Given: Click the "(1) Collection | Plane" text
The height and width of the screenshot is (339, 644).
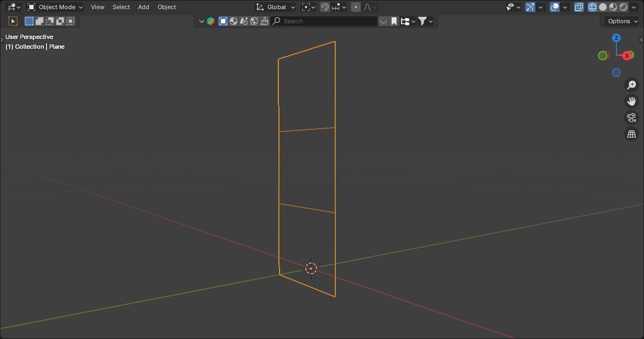Looking at the screenshot, I should click(x=35, y=47).
